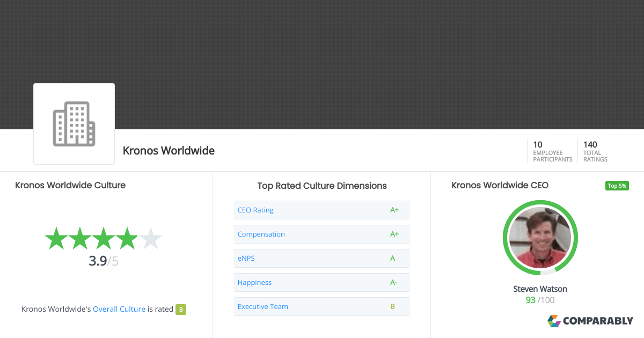Click the green Top 5% badge
The height and width of the screenshot is (338, 644).
coord(617,185)
